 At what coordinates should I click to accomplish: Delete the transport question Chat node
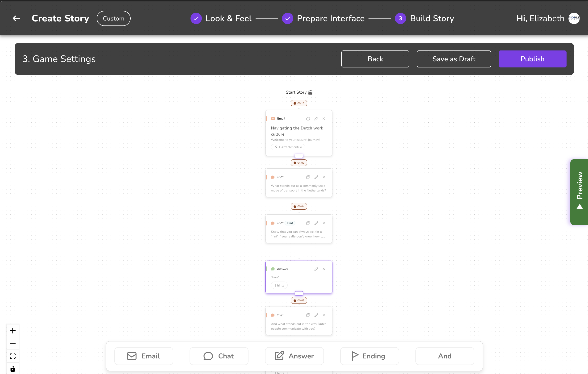point(324,177)
